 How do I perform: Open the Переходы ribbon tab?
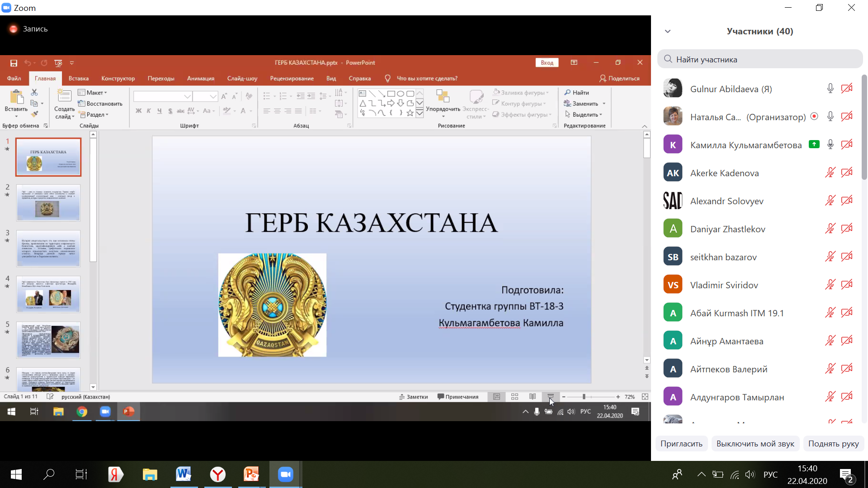pyautogui.click(x=161, y=79)
